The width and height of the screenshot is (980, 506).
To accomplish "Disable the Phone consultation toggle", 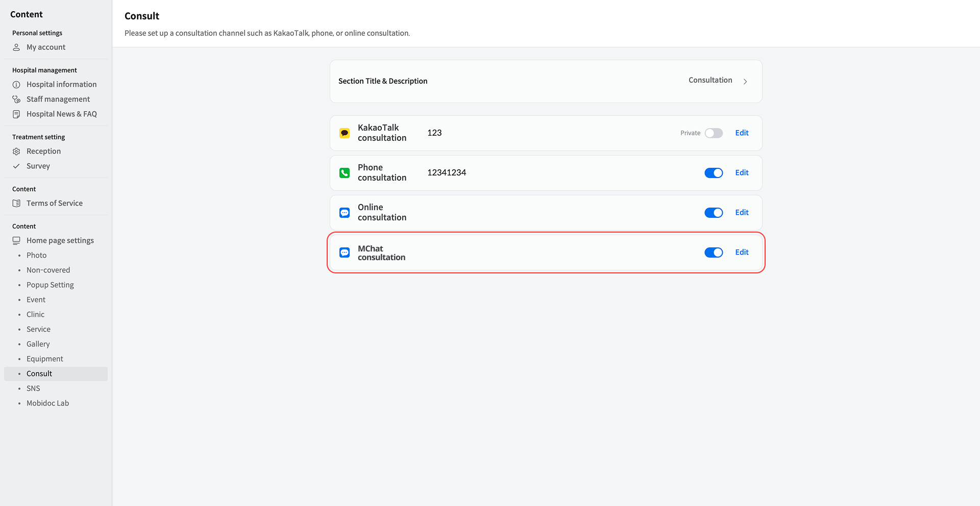I will click(x=714, y=173).
